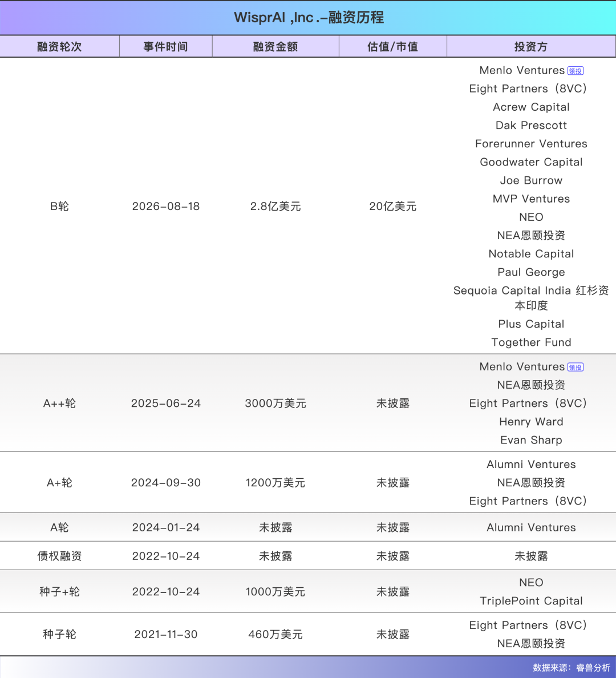Image resolution: width=616 pixels, height=678 pixels.
Task: Click the investor TriplePoint Capital
Action: click(531, 601)
